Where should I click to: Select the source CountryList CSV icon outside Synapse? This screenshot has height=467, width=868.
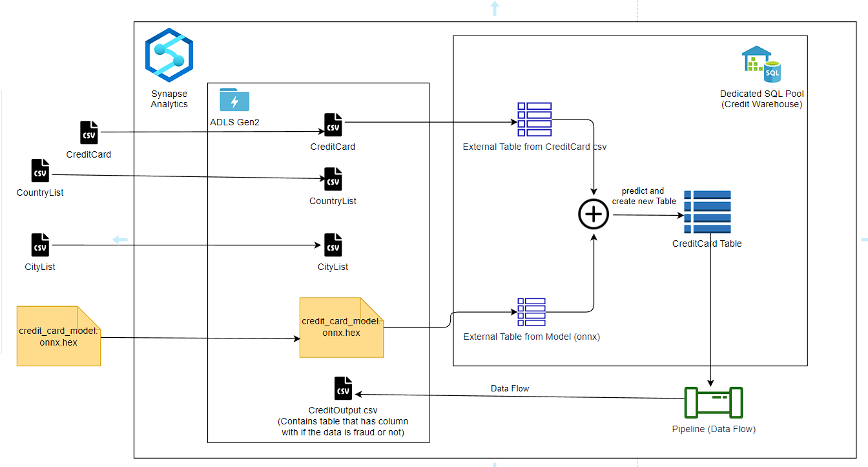click(x=40, y=171)
